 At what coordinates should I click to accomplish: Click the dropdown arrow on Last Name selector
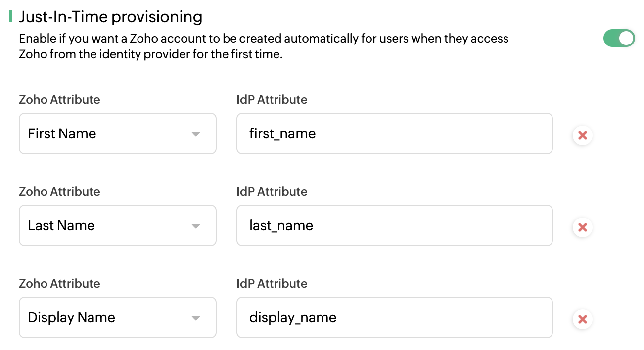[x=196, y=225]
